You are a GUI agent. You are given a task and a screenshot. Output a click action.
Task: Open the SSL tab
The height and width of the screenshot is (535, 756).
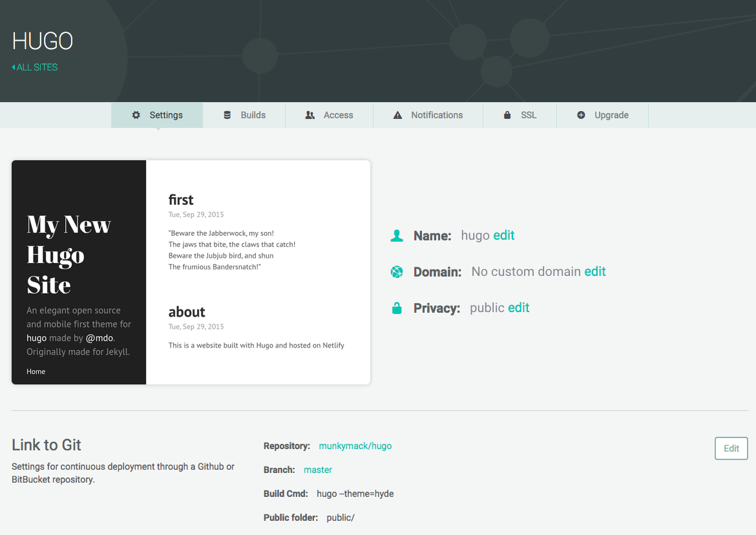[520, 115]
